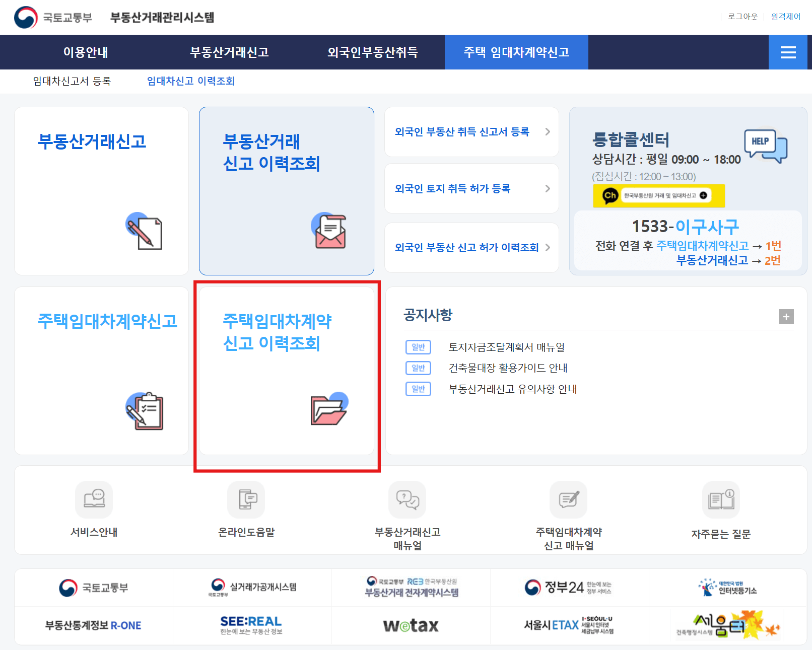Viewport: 812px width, 650px height.
Task: Click the envelope icon on 부동산거래 신고 이력조회 card
Action: tap(329, 231)
